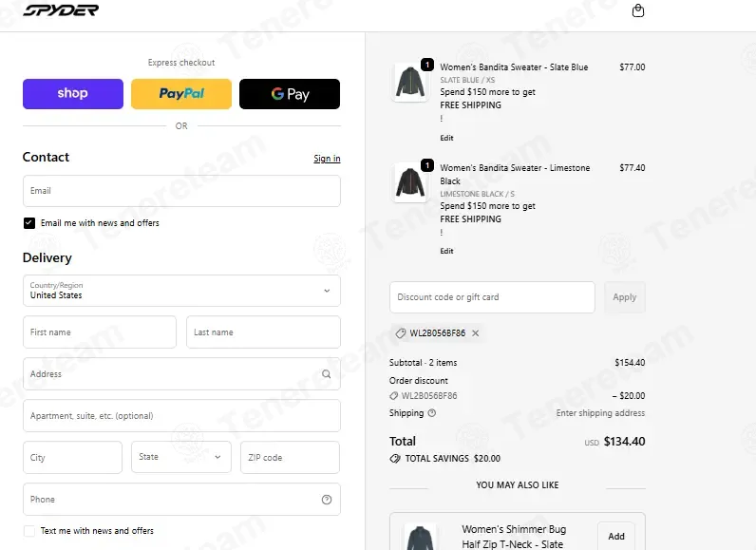The height and width of the screenshot is (550, 756).
Task: Focus the Last name field
Action: pyautogui.click(x=263, y=332)
